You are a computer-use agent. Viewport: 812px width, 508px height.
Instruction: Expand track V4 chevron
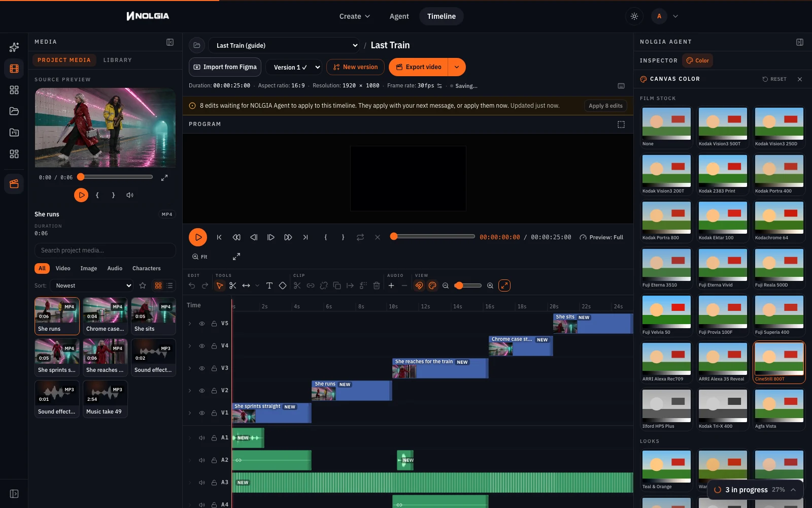tap(190, 346)
